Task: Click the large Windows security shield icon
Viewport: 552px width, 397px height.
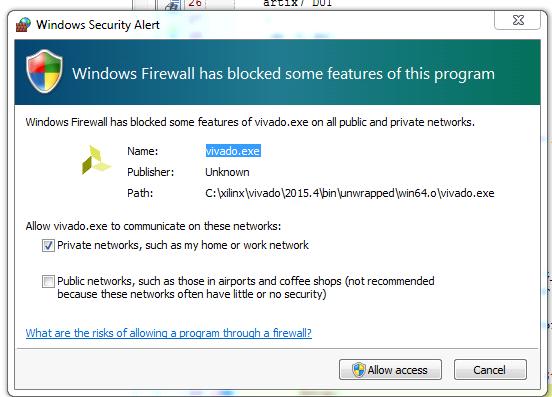Action: (44, 71)
